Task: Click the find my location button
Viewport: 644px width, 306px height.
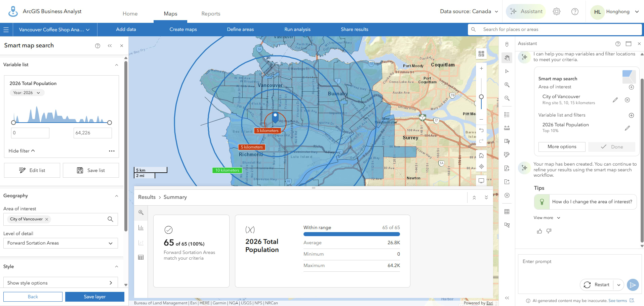Action: point(481,166)
